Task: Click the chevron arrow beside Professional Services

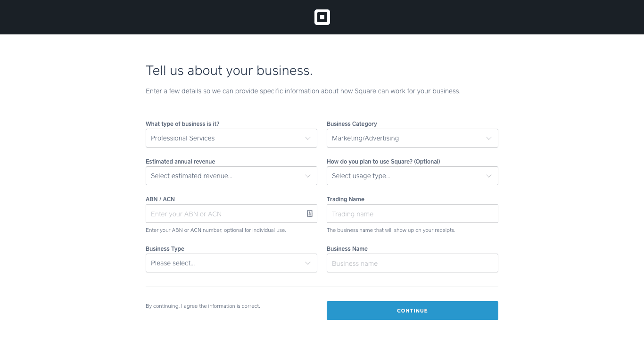Action: coord(308,138)
